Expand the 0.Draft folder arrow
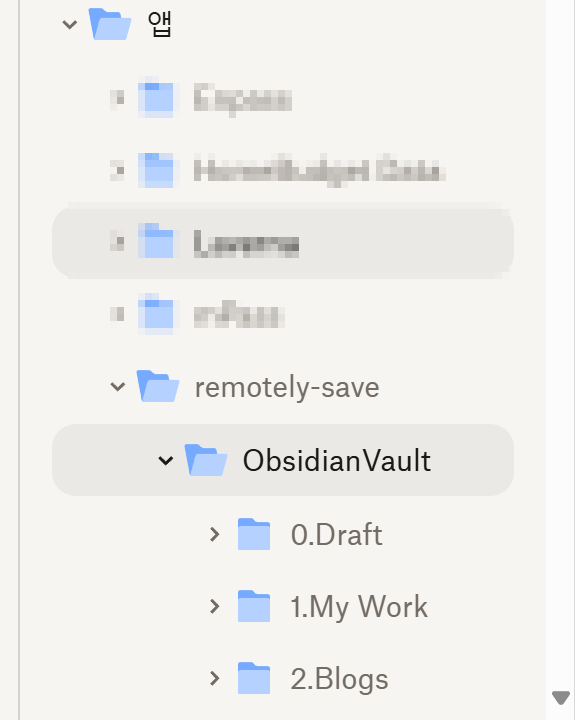The width and height of the screenshot is (575, 720). (x=214, y=534)
